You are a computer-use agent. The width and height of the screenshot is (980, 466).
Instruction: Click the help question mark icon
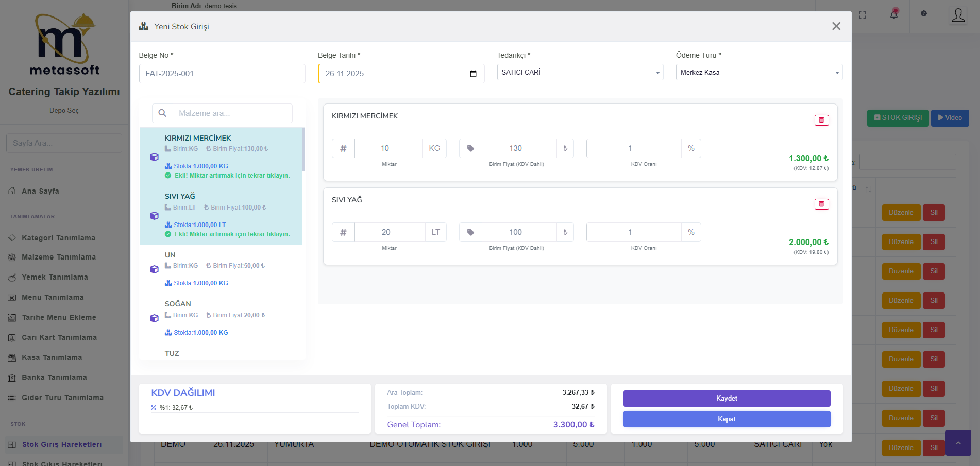tap(924, 14)
